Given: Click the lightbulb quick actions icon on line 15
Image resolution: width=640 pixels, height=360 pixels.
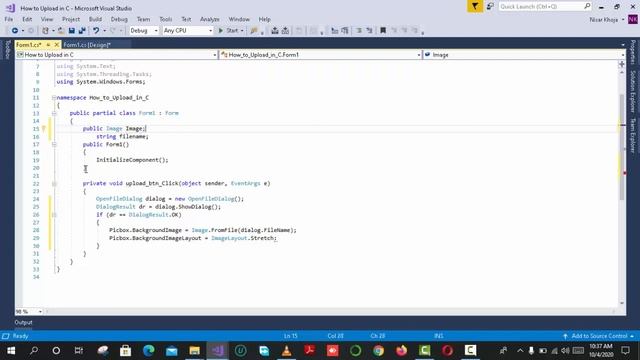Looking at the screenshot, I should point(44,129).
